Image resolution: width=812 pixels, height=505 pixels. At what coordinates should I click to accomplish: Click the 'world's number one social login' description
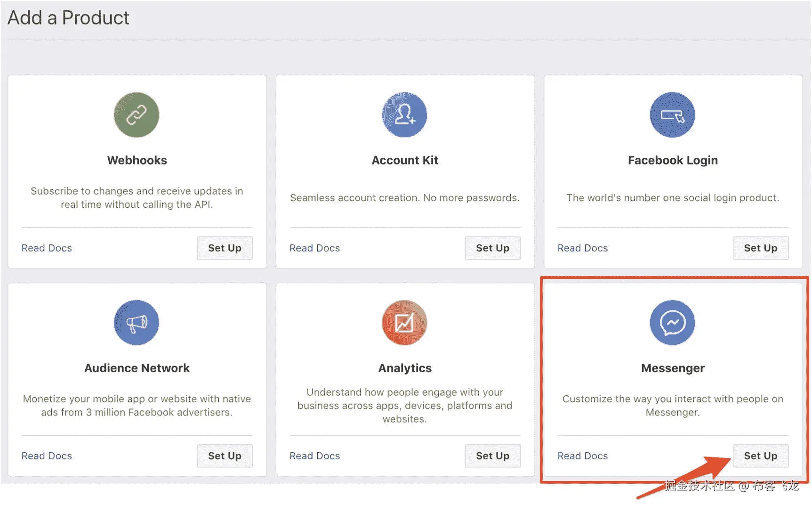[673, 198]
